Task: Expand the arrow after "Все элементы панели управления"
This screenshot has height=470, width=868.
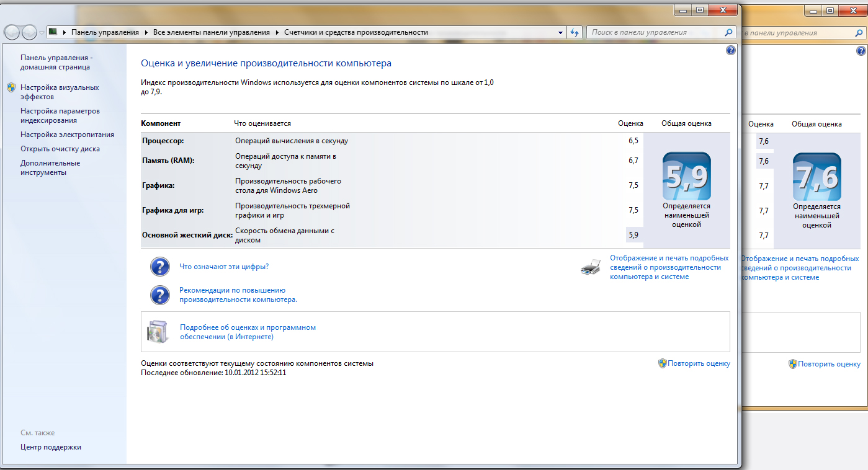Action: click(277, 32)
